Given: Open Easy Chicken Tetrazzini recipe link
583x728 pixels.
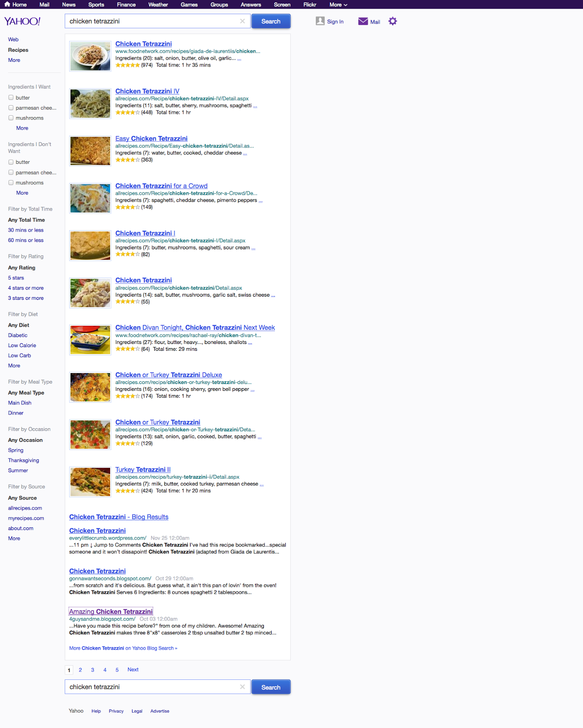Looking at the screenshot, I should 152,138.
